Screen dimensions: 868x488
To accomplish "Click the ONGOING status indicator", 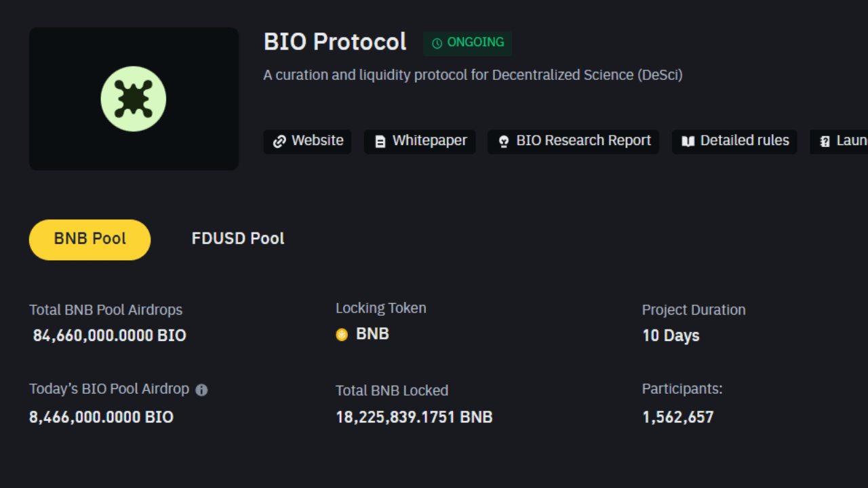I will (467, 43).
